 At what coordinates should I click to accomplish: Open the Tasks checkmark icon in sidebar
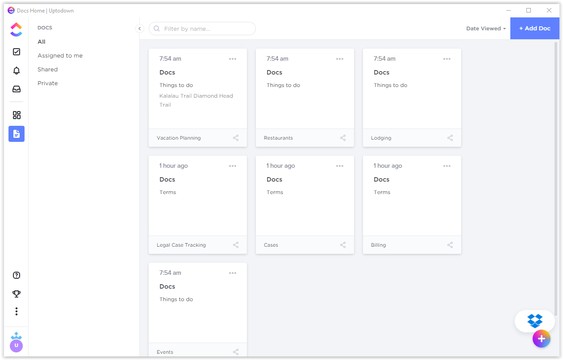pyautogui.click(x=17, y=52)
